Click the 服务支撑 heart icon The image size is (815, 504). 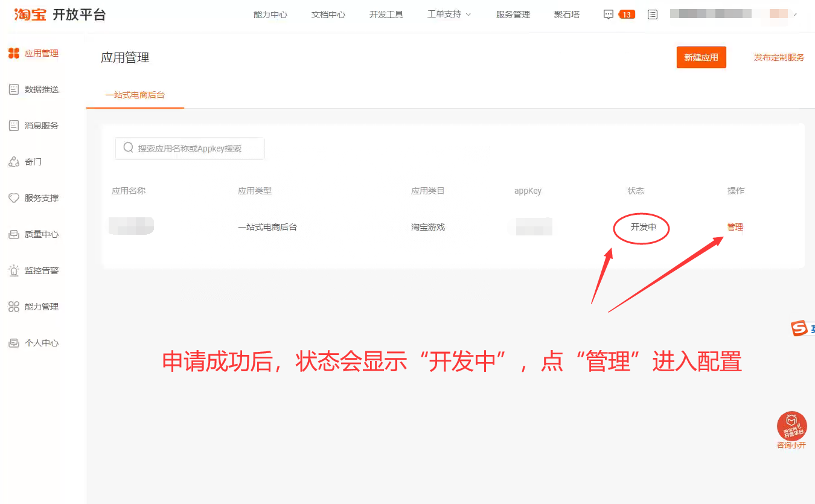(14, 198)
